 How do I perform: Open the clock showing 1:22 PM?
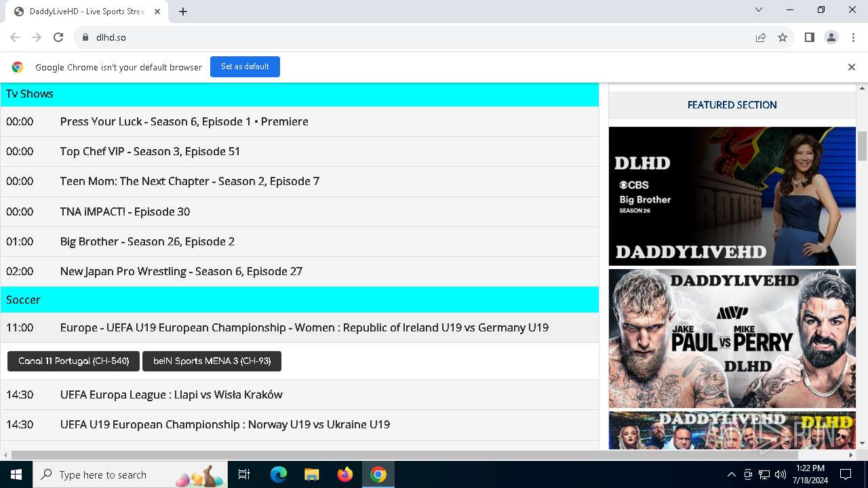[810, 474]
